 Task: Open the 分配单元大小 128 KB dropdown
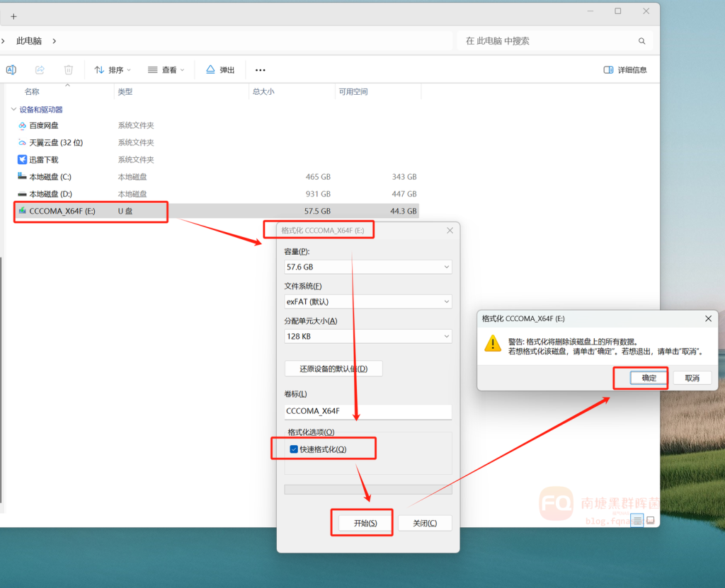pyautogui.click(x=367, y=336)
